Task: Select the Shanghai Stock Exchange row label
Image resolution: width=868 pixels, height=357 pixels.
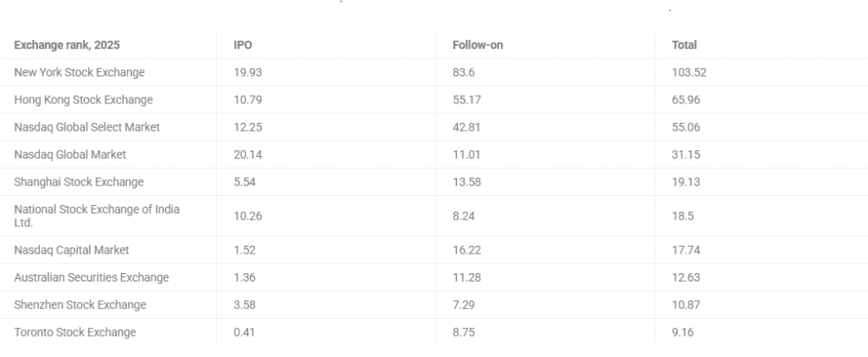Action: (79, 181)
